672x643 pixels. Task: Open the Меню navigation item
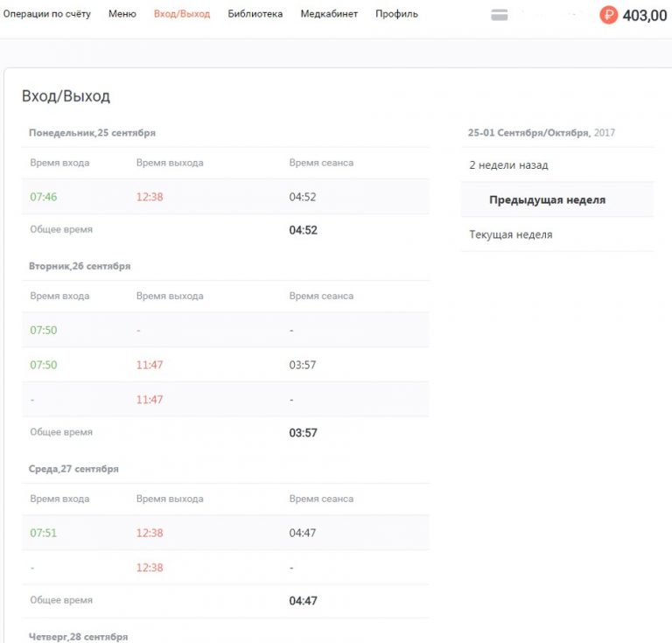tap(122, 14)
